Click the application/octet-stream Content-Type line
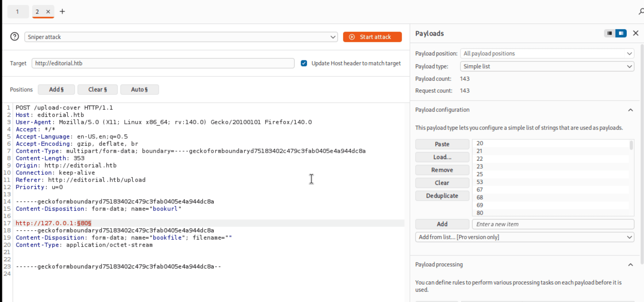 (x=84, y=245)
